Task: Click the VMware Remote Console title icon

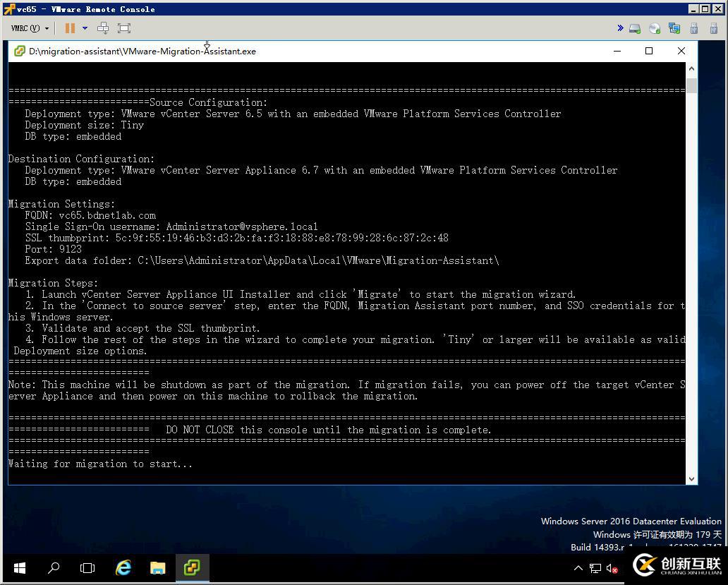Action: [9, 9]
